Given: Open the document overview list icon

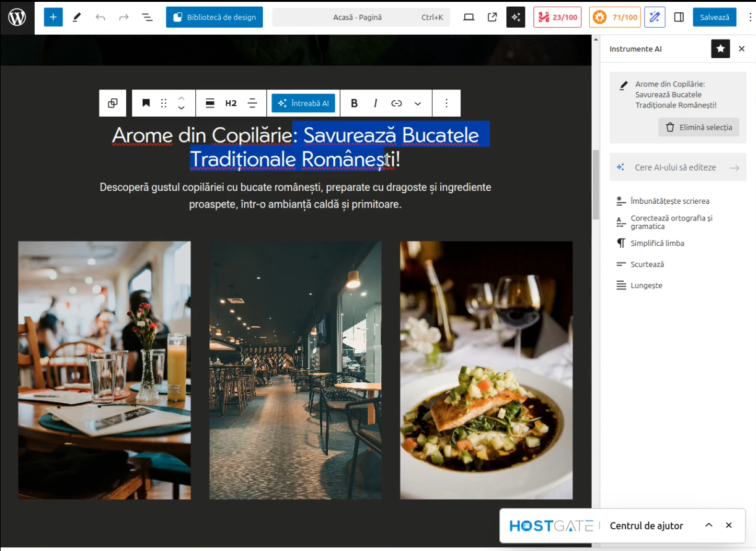Looking at the screenshot, I should click(x=147, y=17).
